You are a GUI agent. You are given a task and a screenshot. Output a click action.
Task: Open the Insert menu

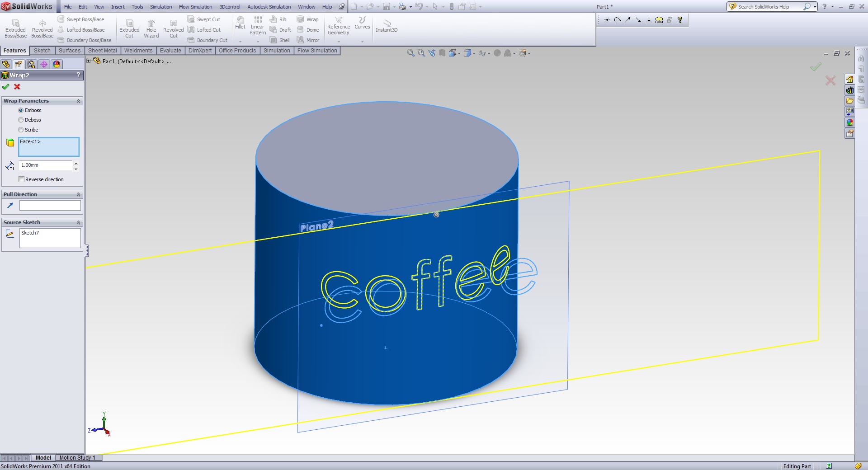point(118,6)
